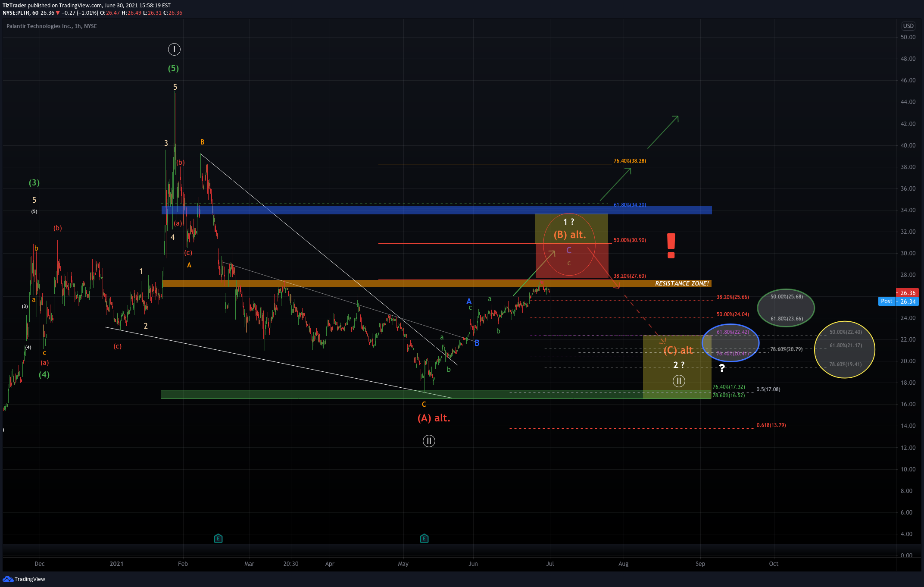This screenshot has width=924, height=587.
Task: Click the blue zone band near 34.00
Action: (437, 210)
